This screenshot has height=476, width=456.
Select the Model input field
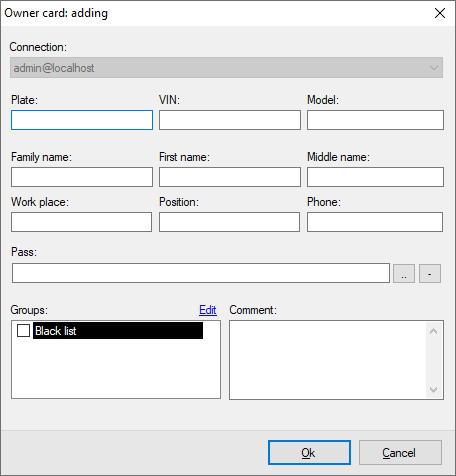pyautogui.click(x=375, y=120)
